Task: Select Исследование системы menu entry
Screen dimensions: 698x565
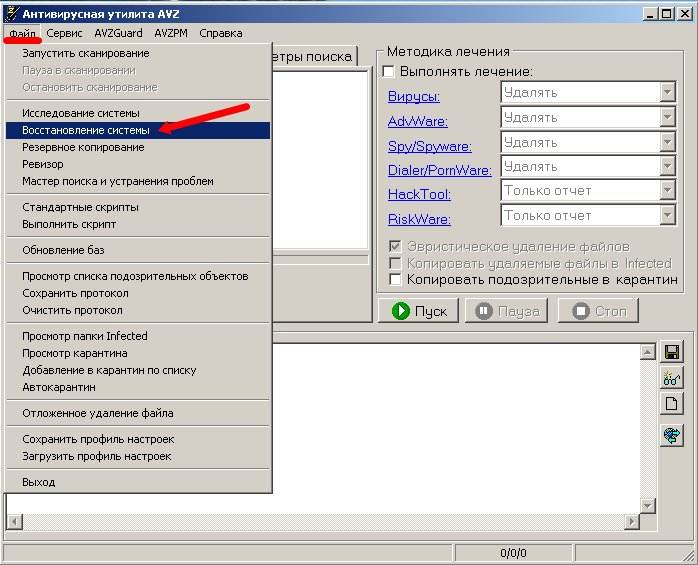Action: [x=138, y=113]
